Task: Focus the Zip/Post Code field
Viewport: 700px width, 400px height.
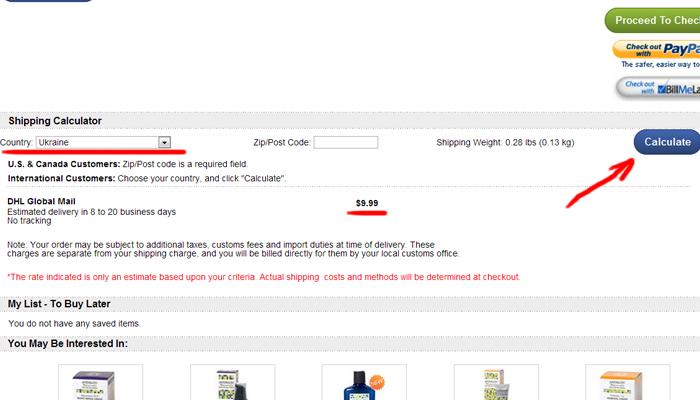Action: (346, 142)
